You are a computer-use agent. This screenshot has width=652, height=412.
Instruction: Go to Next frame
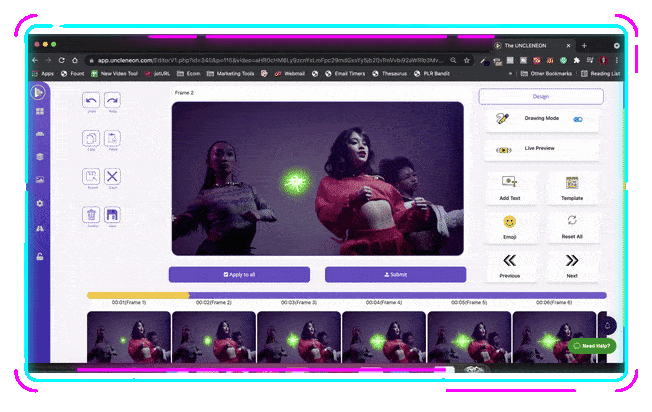point(572,266)
